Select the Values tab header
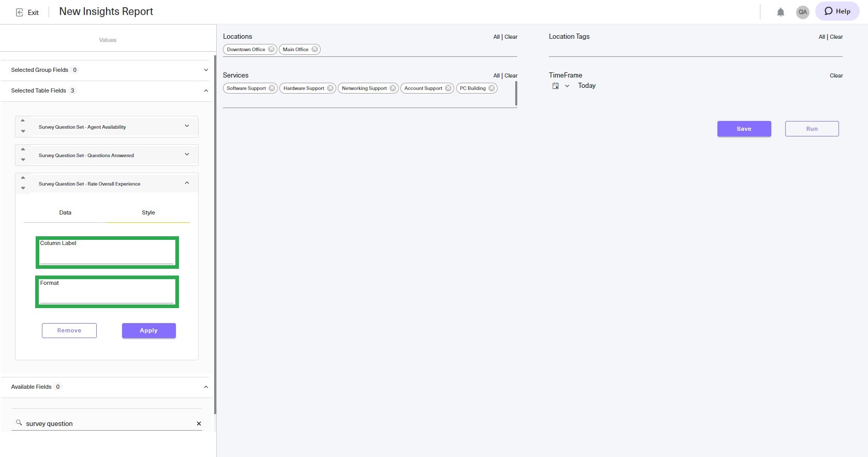Viewport: 868px width, 457px height. click(108, 40)
